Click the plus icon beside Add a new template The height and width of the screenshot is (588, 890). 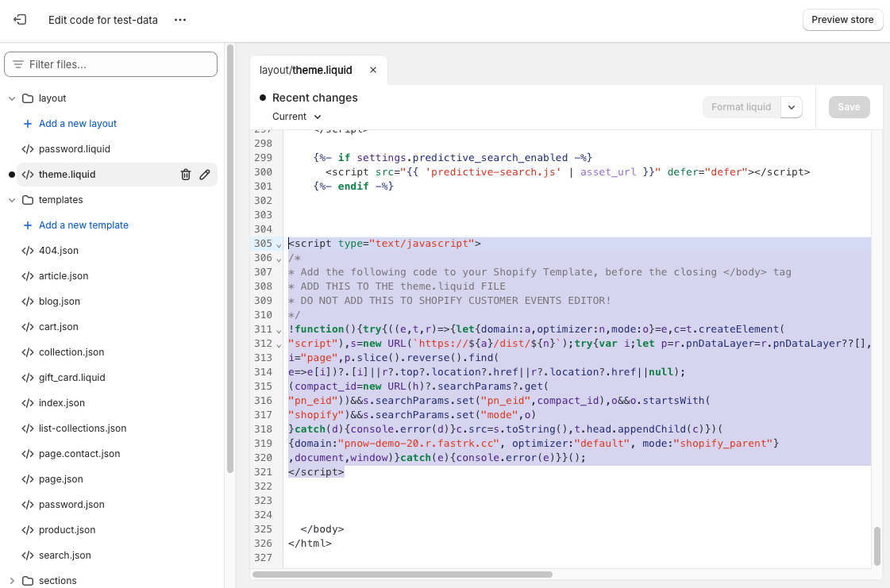[27, 225]
